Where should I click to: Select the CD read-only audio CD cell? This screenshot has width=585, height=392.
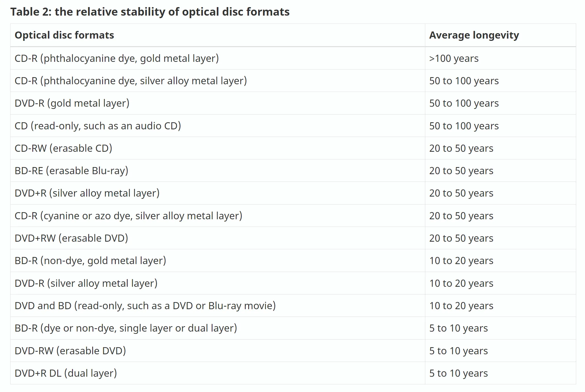click(x=98, y=126)
